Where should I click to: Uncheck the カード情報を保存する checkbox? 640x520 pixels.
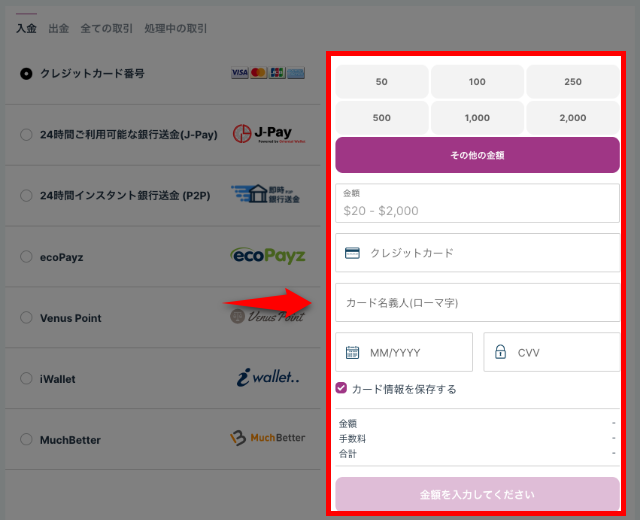[342, 388]
